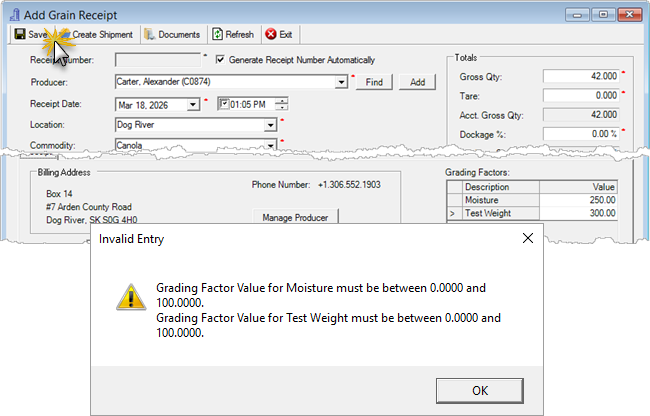
Task: Click the Exit toolbar label
Action: tap(286, 34)
